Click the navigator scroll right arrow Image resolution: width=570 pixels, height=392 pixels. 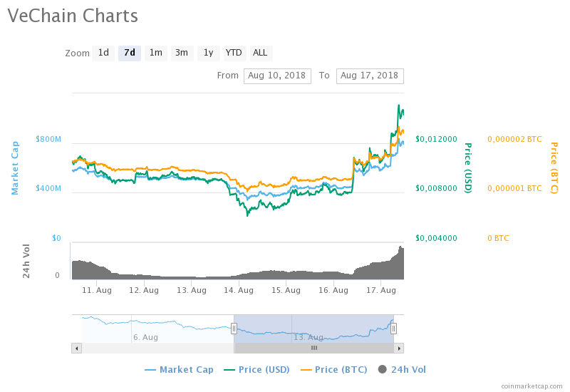[399, 349]
